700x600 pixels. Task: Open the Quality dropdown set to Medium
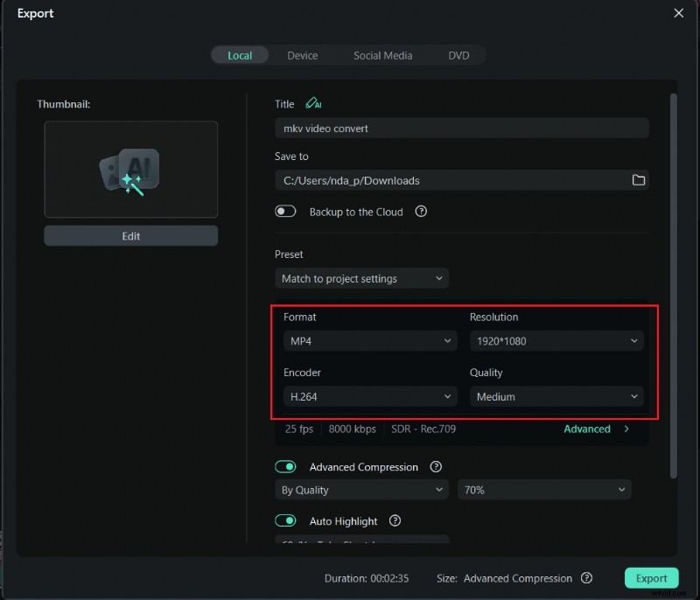[x=556, y=396]
